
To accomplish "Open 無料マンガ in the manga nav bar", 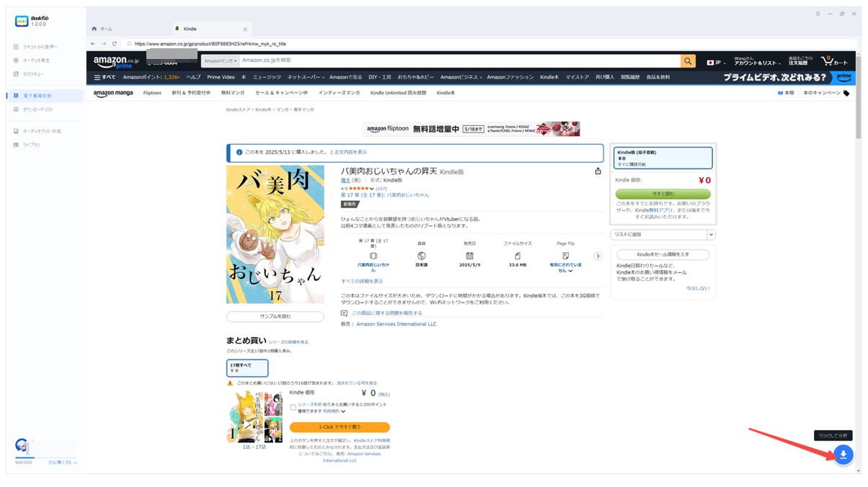I will pyautogui.click(x=234, y=93).
